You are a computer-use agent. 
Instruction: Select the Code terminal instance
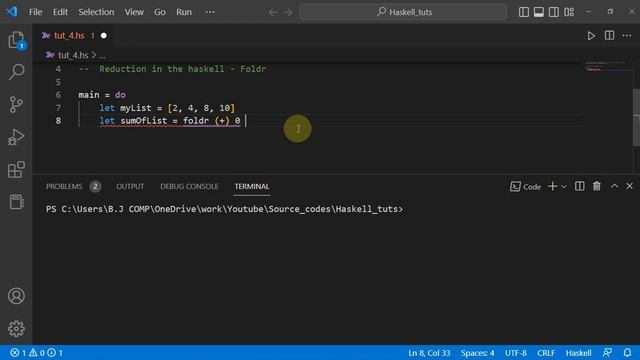pyautogui.click(x=525, y=187)
